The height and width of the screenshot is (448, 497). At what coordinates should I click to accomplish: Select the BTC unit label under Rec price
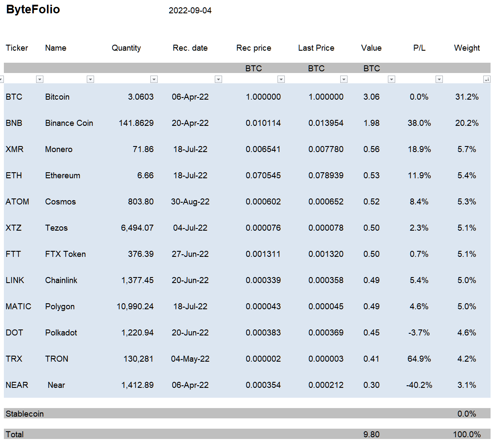pyautogui.click(x=253, y=68)
